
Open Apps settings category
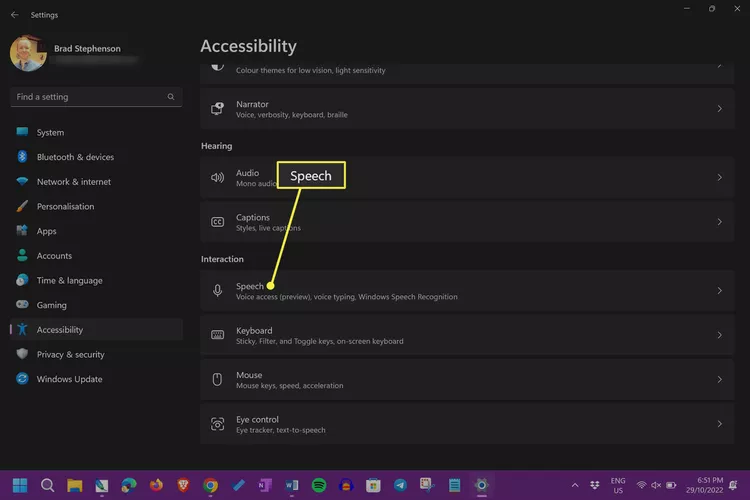coord(96,231)
